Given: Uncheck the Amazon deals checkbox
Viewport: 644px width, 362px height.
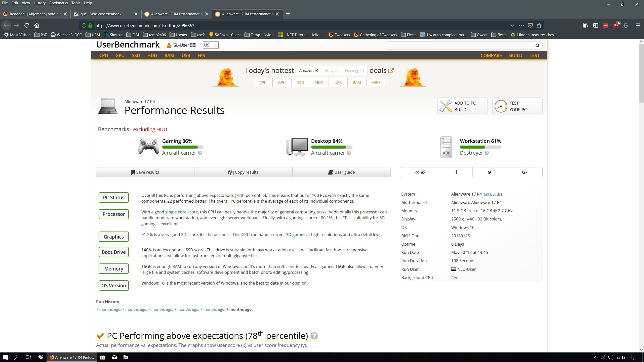Looking at the screenshot, I should tap(316, 70).
